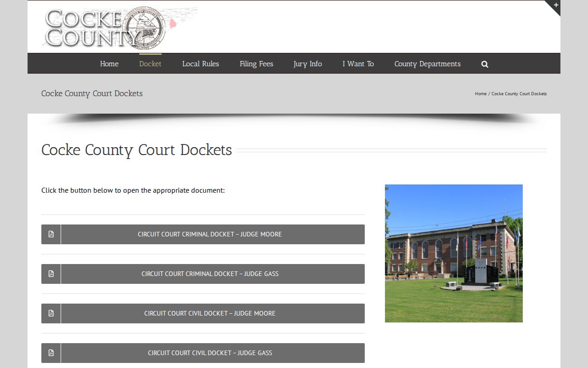Open the County Departments menu
The height and width of the screenshot is (368, 588).
click(428, 64)
